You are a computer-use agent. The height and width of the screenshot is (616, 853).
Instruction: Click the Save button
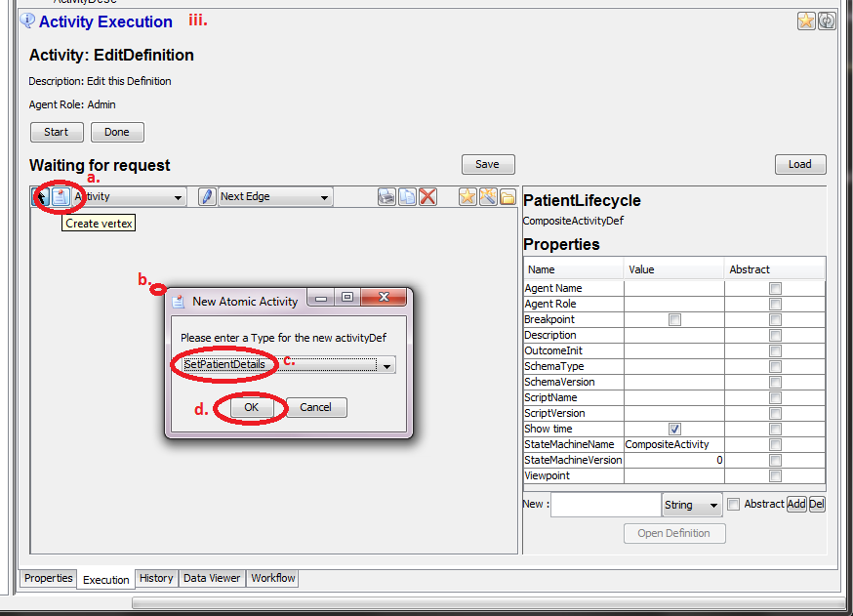pos(488,164)
